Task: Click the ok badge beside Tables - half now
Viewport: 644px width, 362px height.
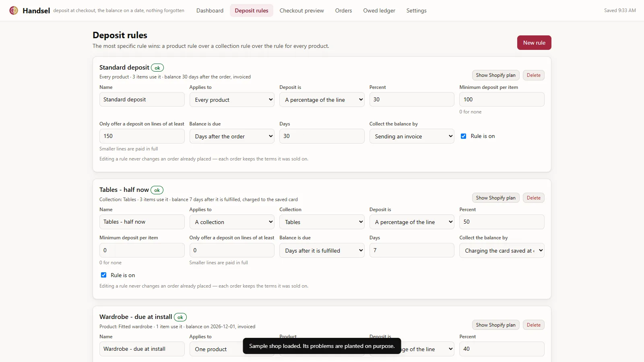Action: [x=157, y=190]
